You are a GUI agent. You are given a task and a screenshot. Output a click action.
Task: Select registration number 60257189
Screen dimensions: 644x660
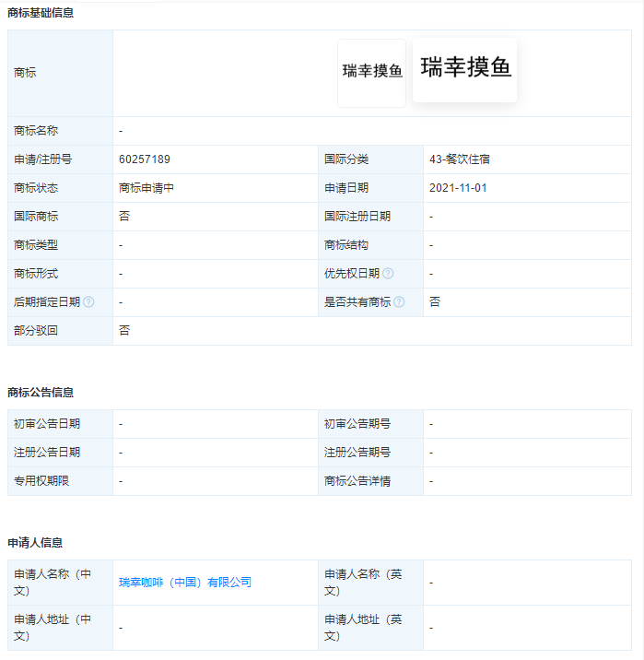(145, 159)
